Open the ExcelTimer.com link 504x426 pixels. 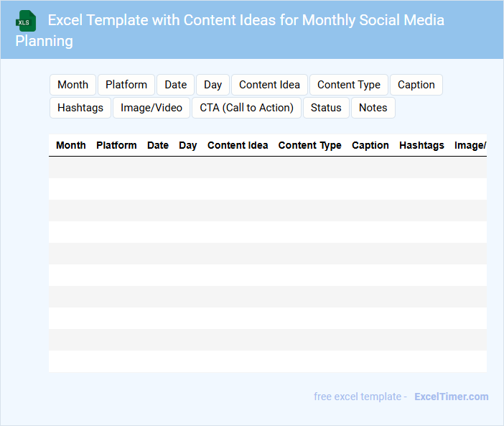451,397
